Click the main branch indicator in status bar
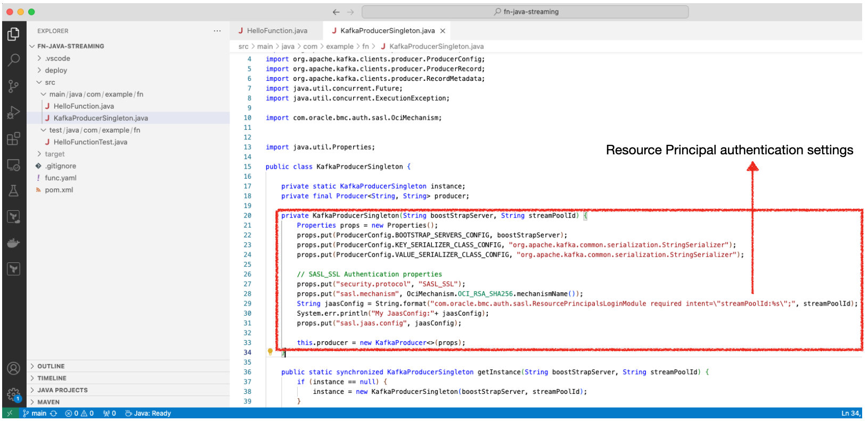The height and width of the screenshot is (421, 868). 35,414
